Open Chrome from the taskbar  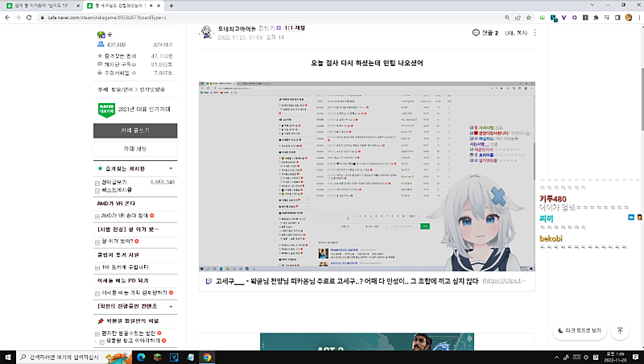click(207, 357)
